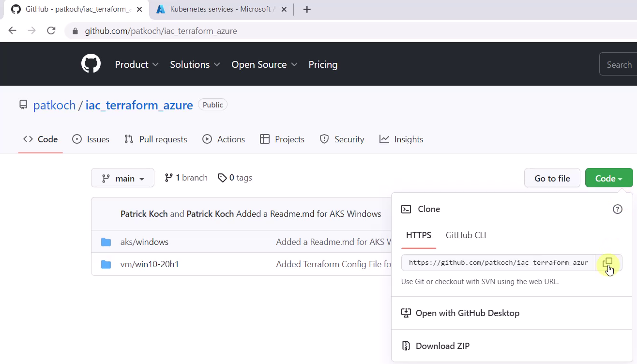637x364 pixels.
Task: Open commit message for vm/win10-20h1 row
Action: click(334, 264)
